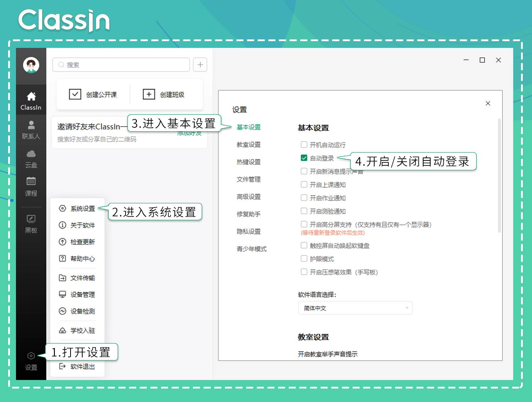Close the 设置 dialog with its X
The image size is (532, 402).
point(488,103)
